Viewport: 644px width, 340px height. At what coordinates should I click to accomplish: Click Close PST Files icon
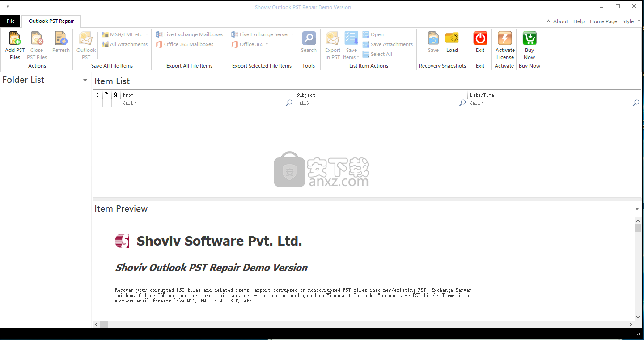(x=37, y=38)
